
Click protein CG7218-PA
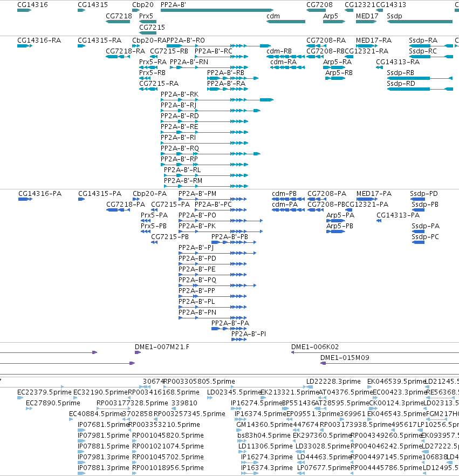[x=125, y=205]
